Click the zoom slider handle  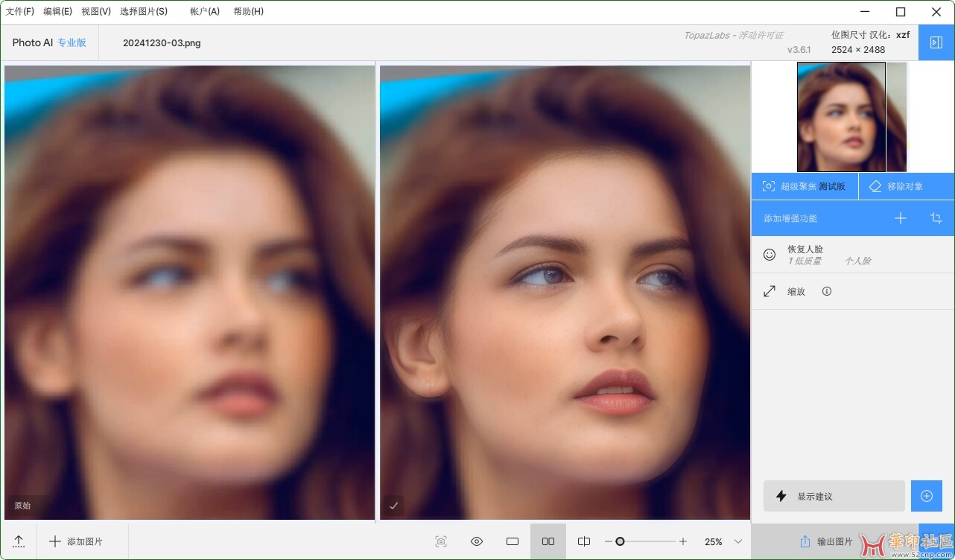(620, 541)
